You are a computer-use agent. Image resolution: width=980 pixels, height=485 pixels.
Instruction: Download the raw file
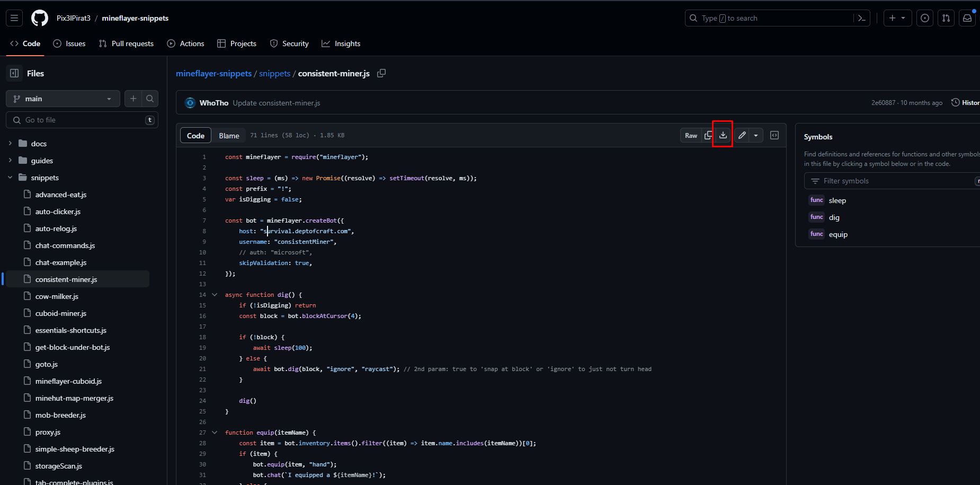click(x=723, y=135)
